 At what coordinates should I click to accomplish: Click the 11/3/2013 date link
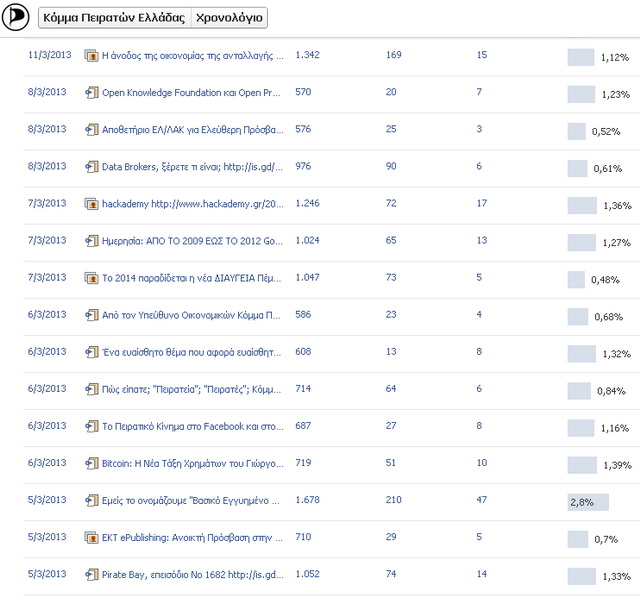point(47,55)
